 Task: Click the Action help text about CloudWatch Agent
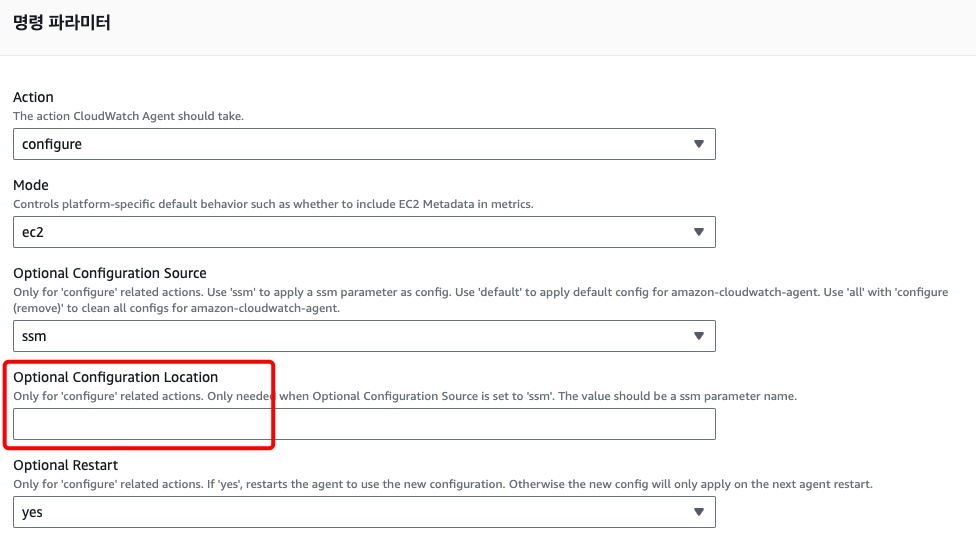point(128,116)
